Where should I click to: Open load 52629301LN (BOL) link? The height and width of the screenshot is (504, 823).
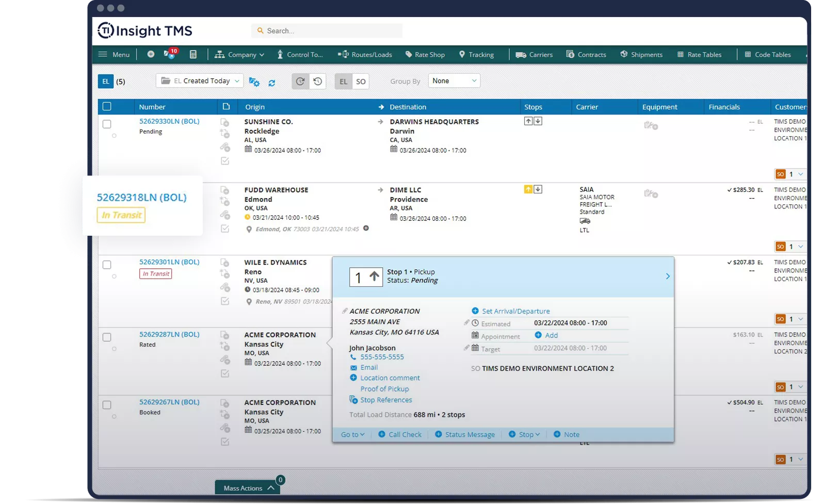(169, 262)
